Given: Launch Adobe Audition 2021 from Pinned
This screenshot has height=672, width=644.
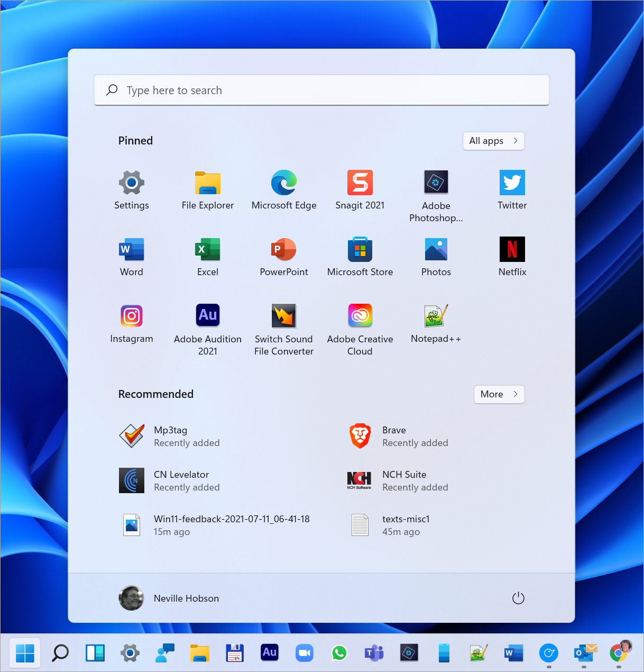Looking at the screenshot, I should coord(208,330).
